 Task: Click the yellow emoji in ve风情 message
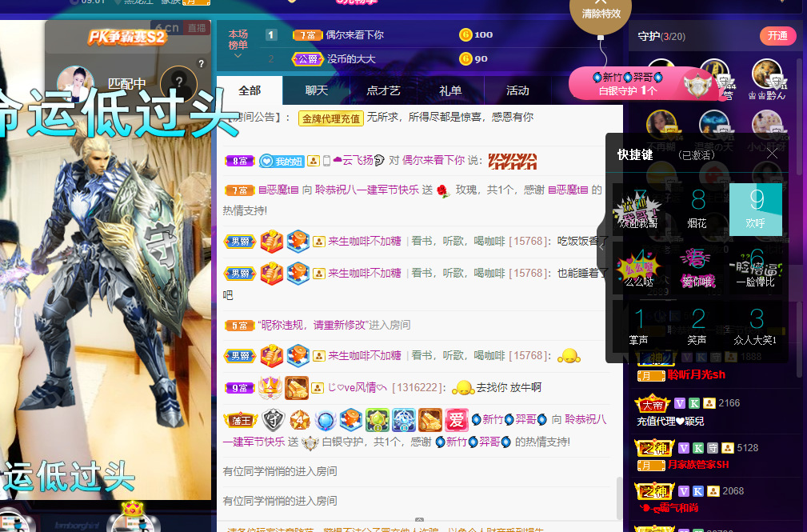(x=463, y=387)
